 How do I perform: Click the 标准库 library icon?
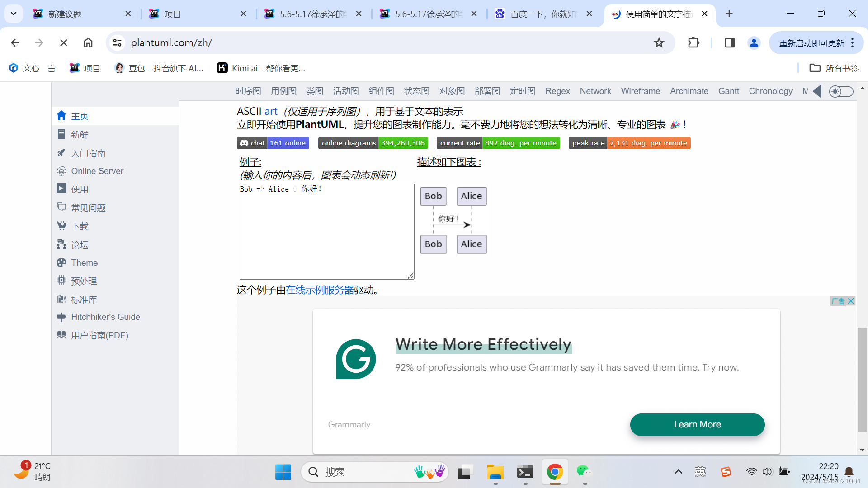[61, 299]
